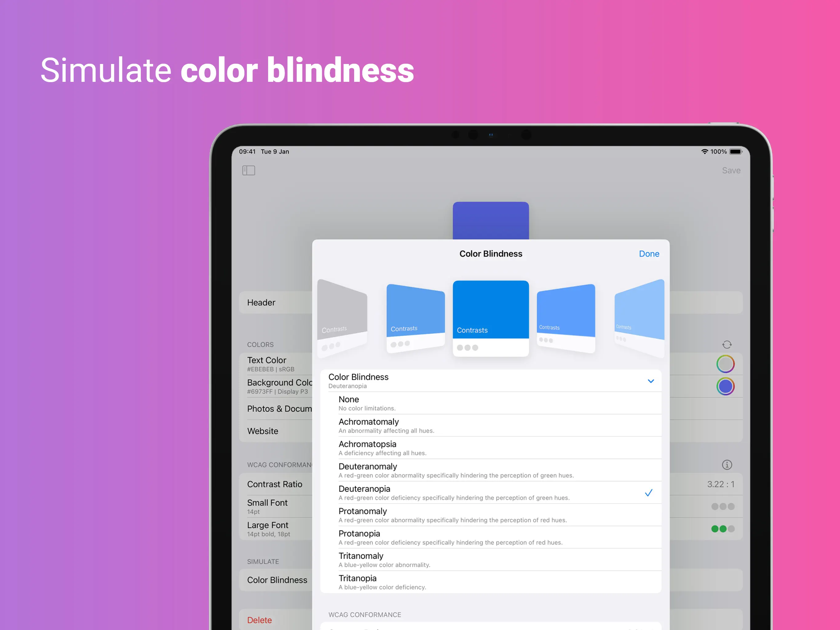Tap the Wi-Fi status icon
Image resolution: width=840 pixels, height=630 pixels.
[704, 152]
